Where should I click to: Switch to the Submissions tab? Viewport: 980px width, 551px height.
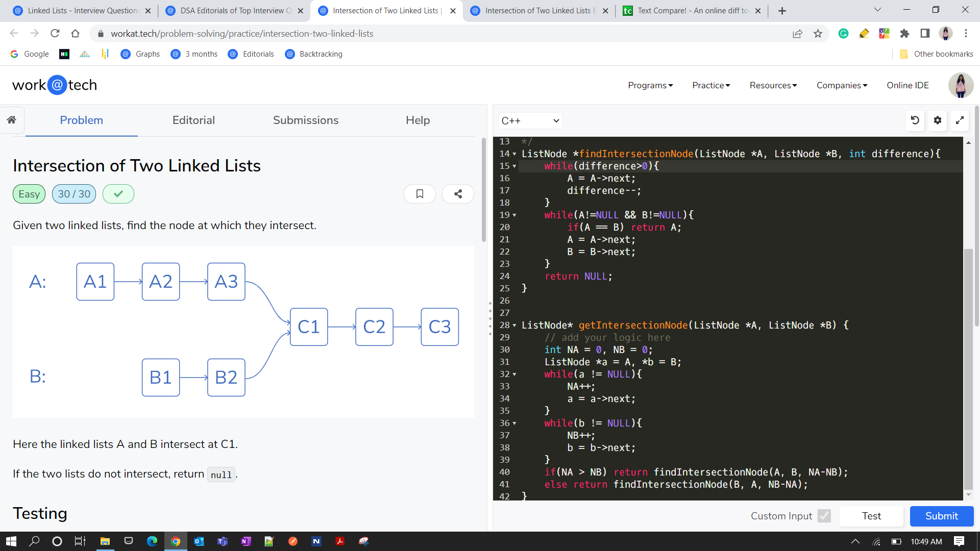click(x=306, y=120)
